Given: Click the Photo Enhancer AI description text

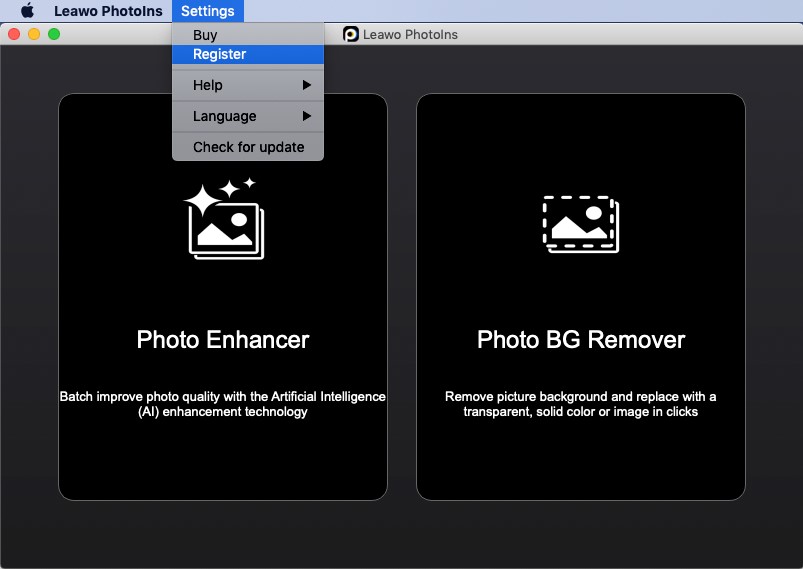Looking at the screenshot, I should (223, 404).
